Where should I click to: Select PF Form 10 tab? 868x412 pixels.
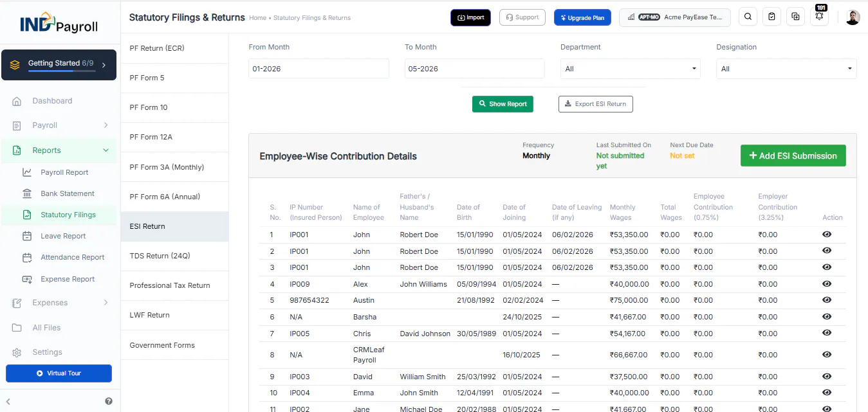(174, 107)
